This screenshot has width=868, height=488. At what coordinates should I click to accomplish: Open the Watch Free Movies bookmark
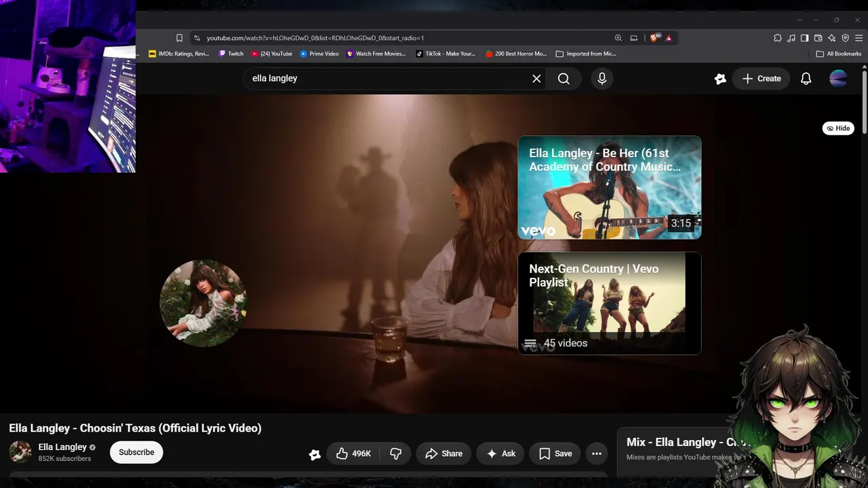[x=376, y=54]
